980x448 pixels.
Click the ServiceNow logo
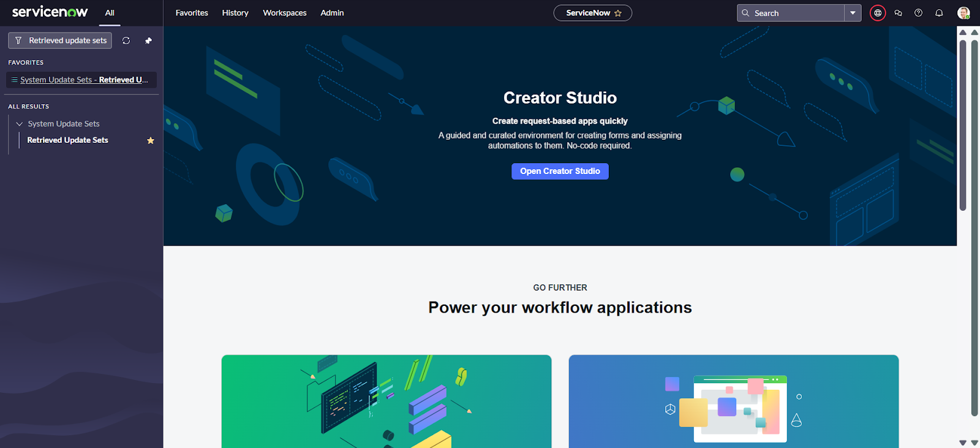(x=50, y=12)
